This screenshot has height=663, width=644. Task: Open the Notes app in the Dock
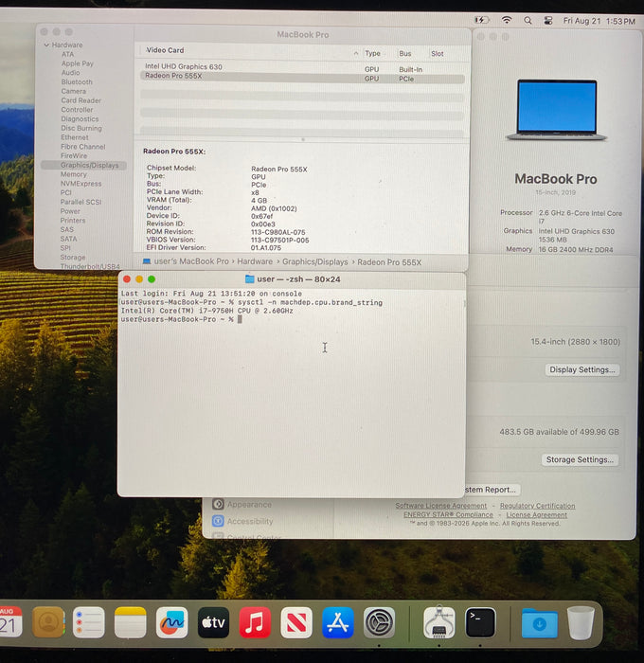[x=131, y=622]
